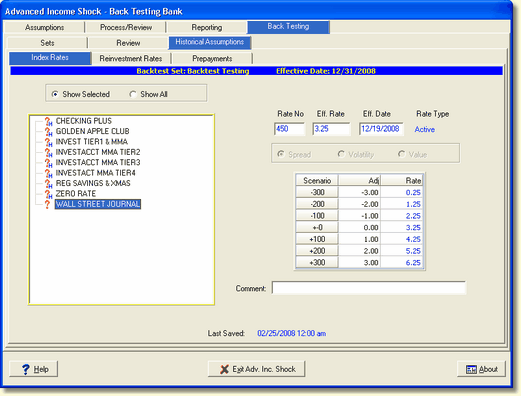521x396 pixels.
Task: Select the Show Selected radio button
Action: pyautogui.click(x=55, y=94)
